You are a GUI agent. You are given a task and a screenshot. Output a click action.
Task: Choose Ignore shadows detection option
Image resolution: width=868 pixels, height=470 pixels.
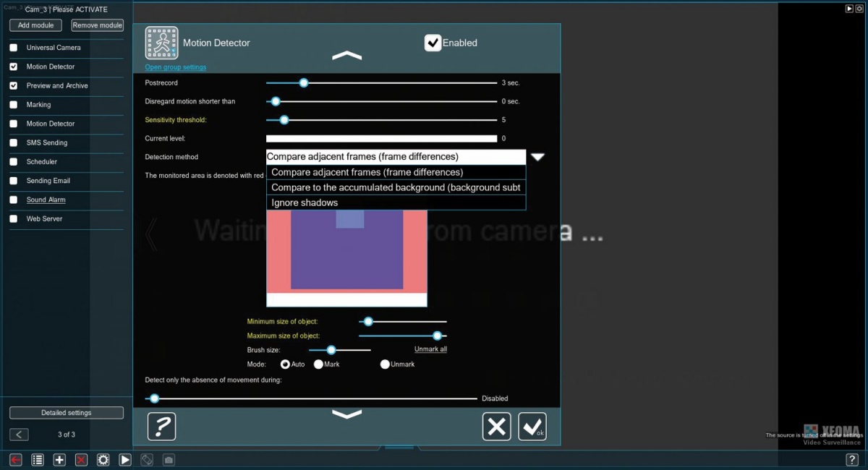click(396, 202)
